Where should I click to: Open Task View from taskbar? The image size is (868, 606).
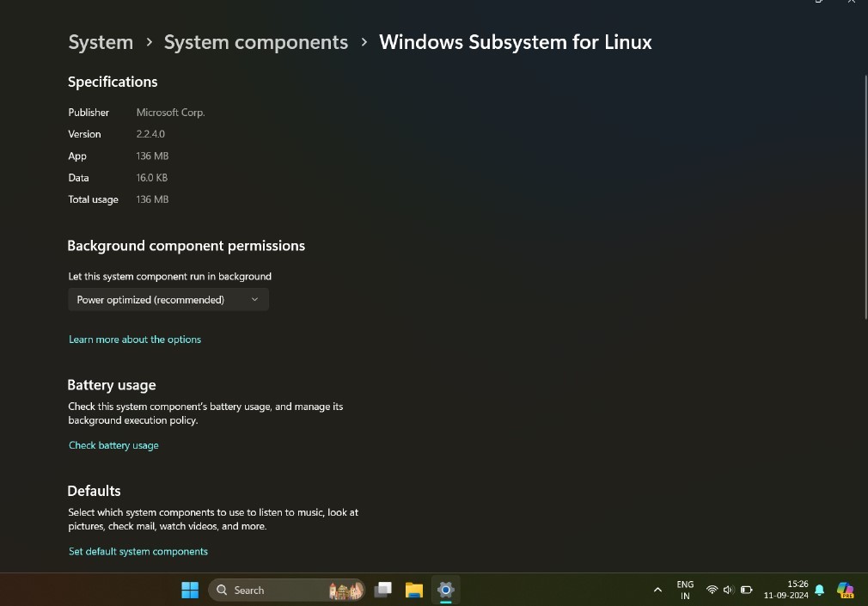[x=382, y=590]
